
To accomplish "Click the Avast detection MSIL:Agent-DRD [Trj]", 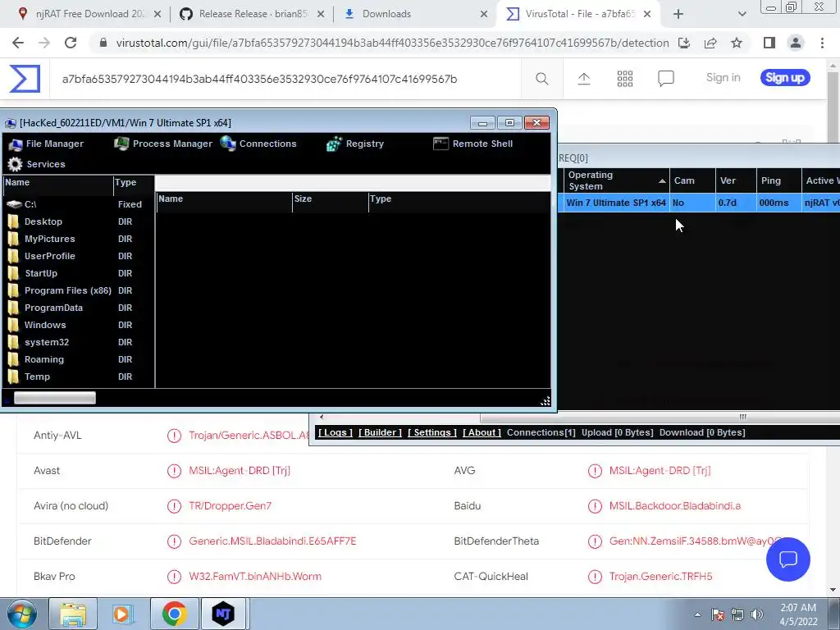I will pos(240,470).
